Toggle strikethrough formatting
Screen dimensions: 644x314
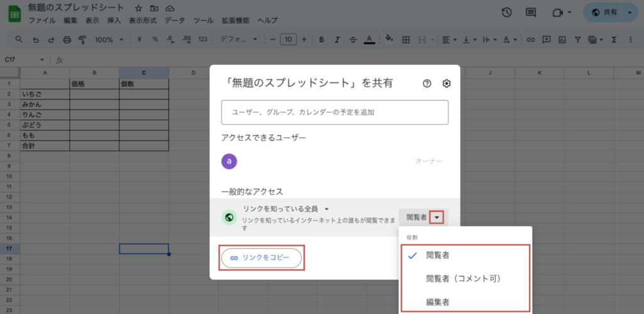(353, 40)
